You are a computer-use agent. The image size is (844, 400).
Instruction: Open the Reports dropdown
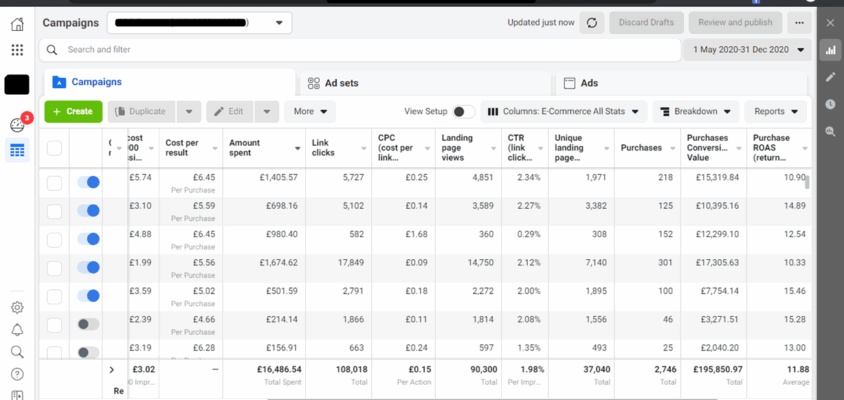coord(776,111)
